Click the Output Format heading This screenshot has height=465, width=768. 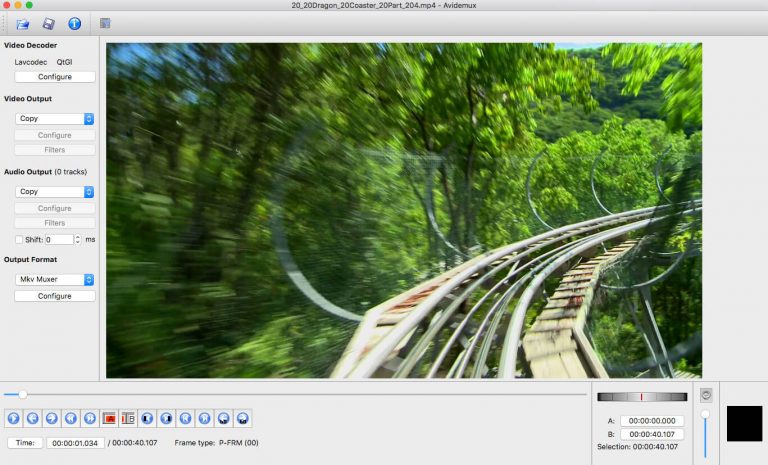[x=30, y=260]
